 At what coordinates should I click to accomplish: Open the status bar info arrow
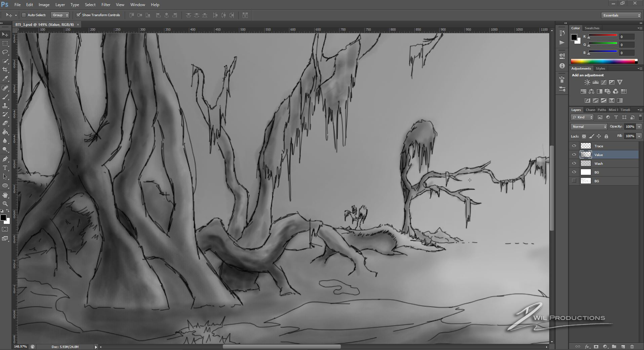click(96, 347)
